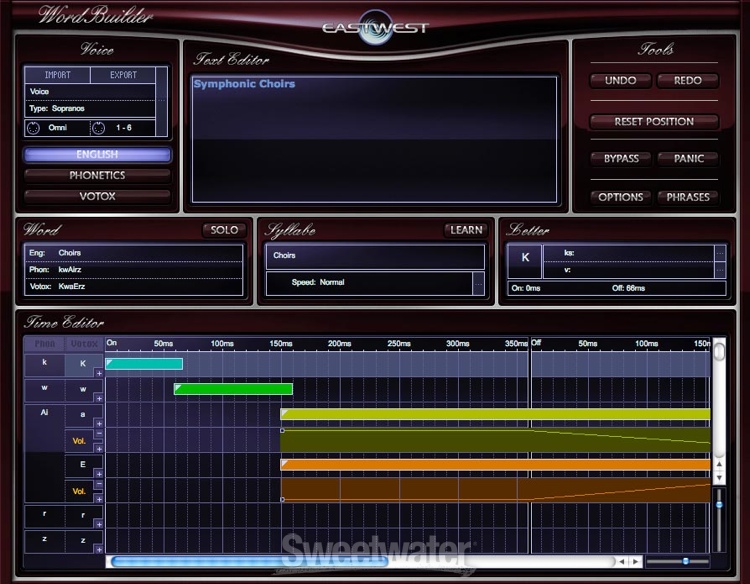Open the 'v:' row ellipsis dropdown
750x584 pixels.
pyautogui.click(x=720, y=270)
